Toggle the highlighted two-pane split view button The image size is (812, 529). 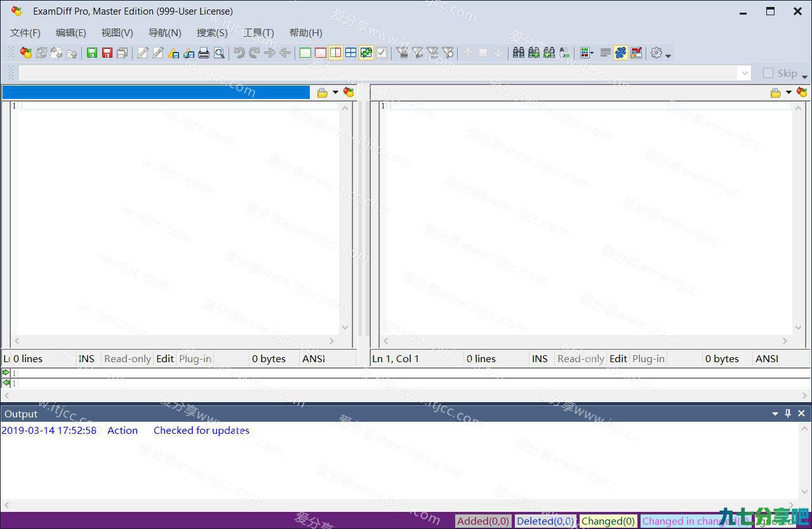(336, 53)
